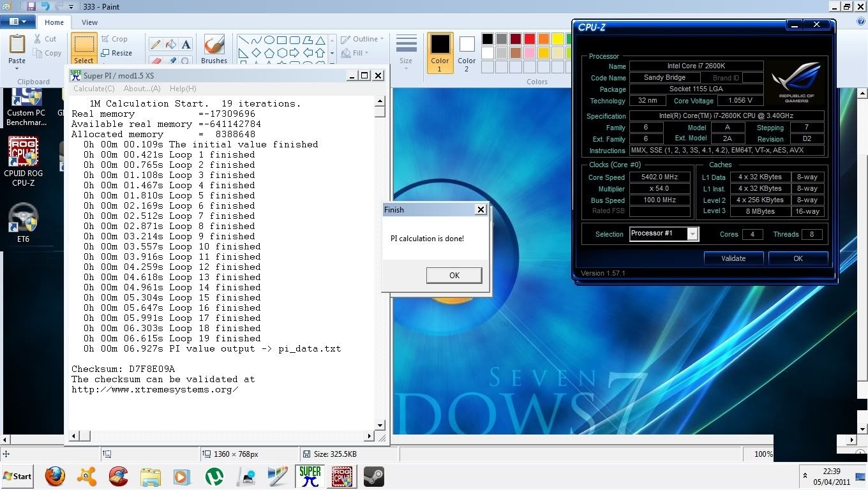Click the xtremesystems.org URL text

tap(155, 389)
